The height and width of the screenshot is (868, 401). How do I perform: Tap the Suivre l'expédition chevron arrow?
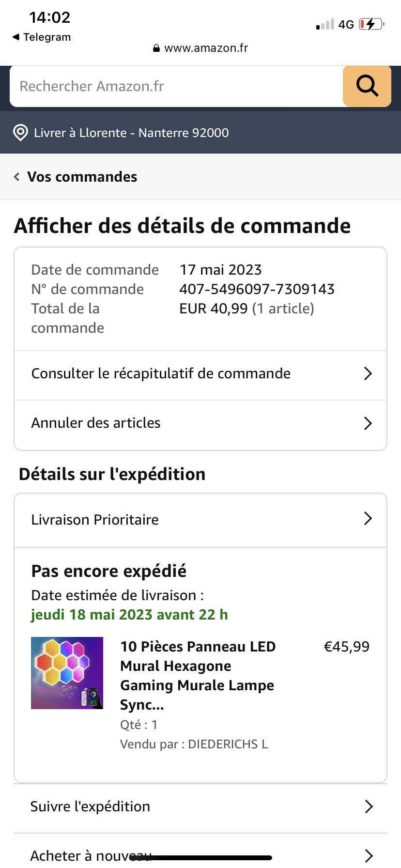tap(368, 806)
